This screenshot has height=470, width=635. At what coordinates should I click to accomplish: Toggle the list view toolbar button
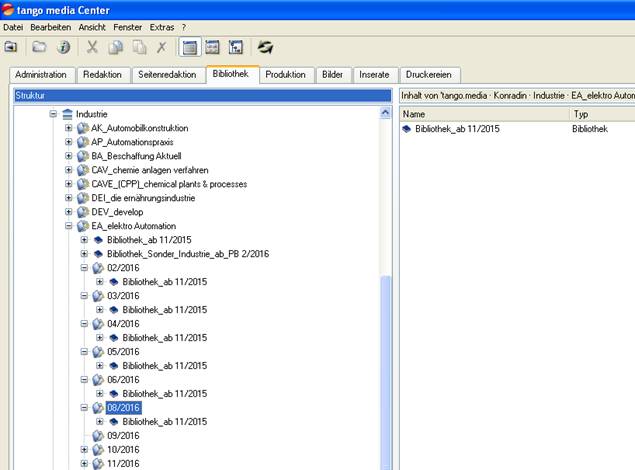pyautogui.click(x=189, y=47)
